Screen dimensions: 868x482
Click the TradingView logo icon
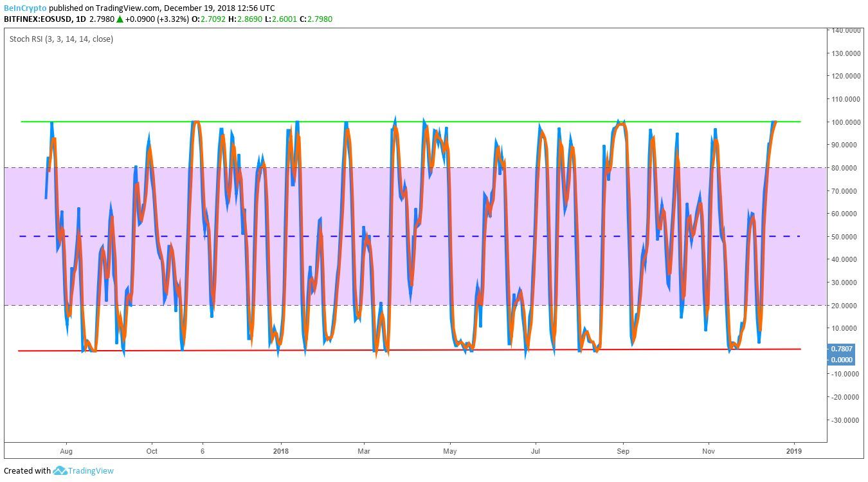coord(60,471)
